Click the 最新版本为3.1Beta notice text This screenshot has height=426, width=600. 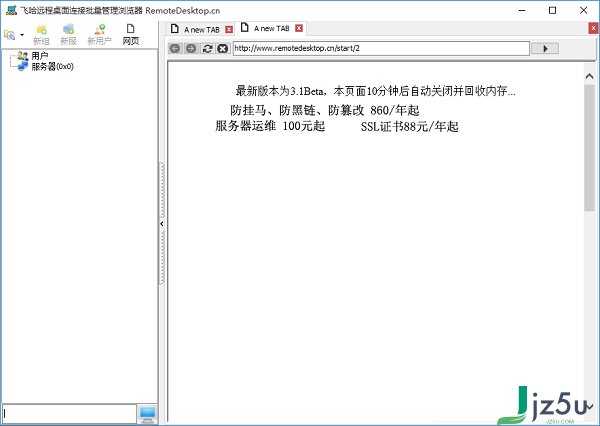click(x=375, y=91)
